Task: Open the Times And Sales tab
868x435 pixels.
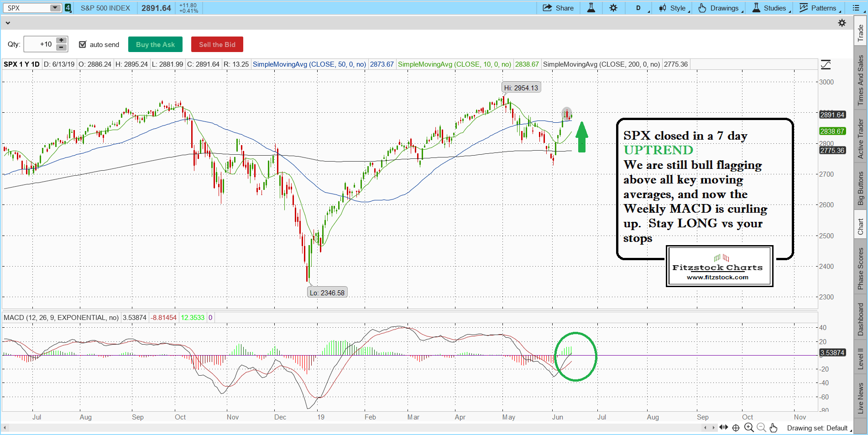Action: click(861, 80)
